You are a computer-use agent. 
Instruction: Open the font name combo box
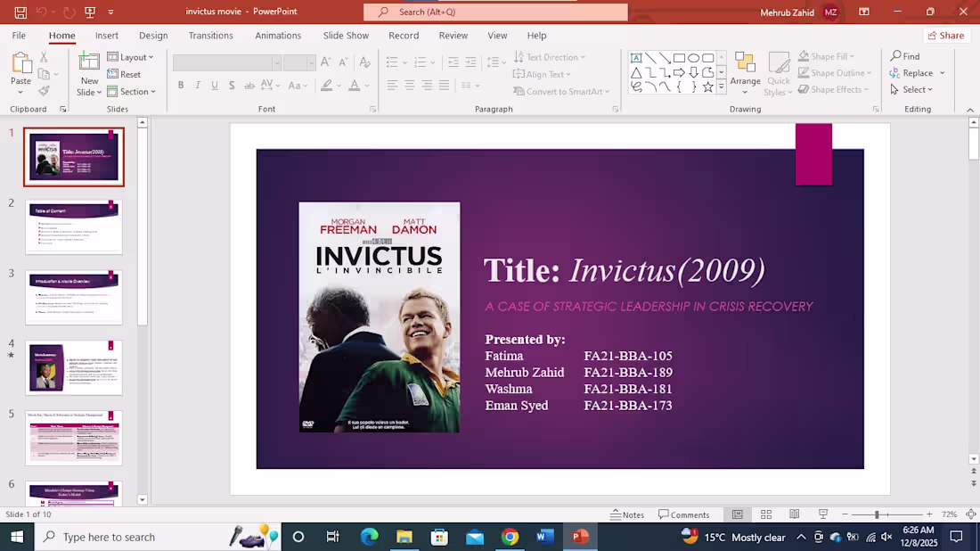click(227, 62)
